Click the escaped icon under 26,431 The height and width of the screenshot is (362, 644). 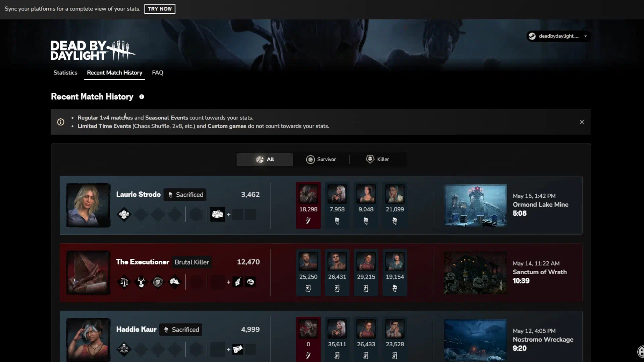pos(337,288)
